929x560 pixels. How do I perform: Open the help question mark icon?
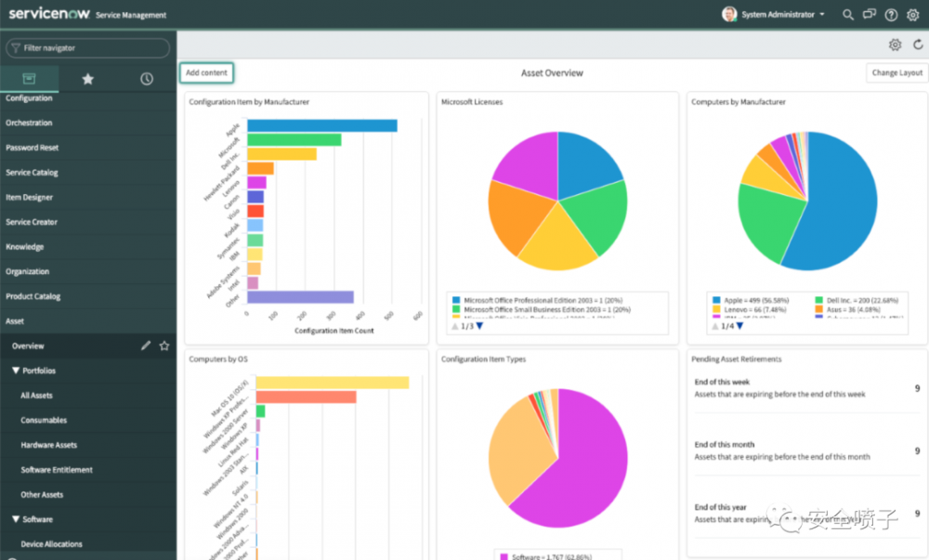pyautogui.click(x=891, y=15)
